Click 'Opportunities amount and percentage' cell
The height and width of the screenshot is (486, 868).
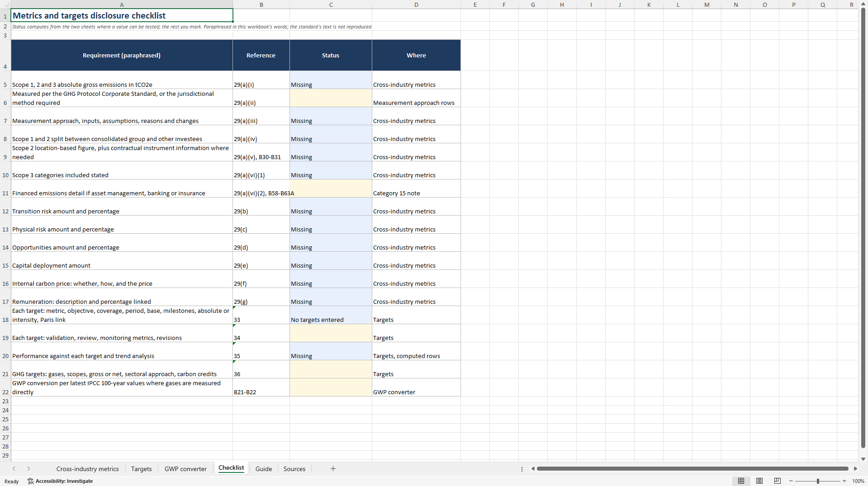tap(122, 243)
